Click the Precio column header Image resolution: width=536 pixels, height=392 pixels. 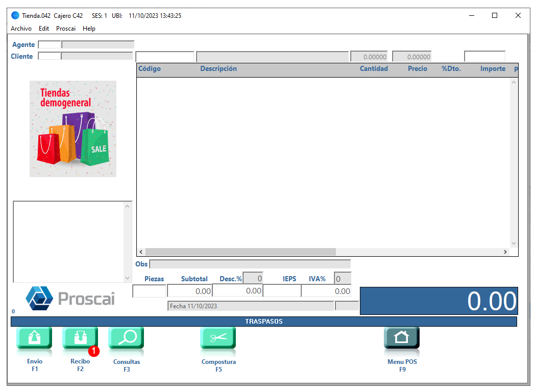coord(418,69)
